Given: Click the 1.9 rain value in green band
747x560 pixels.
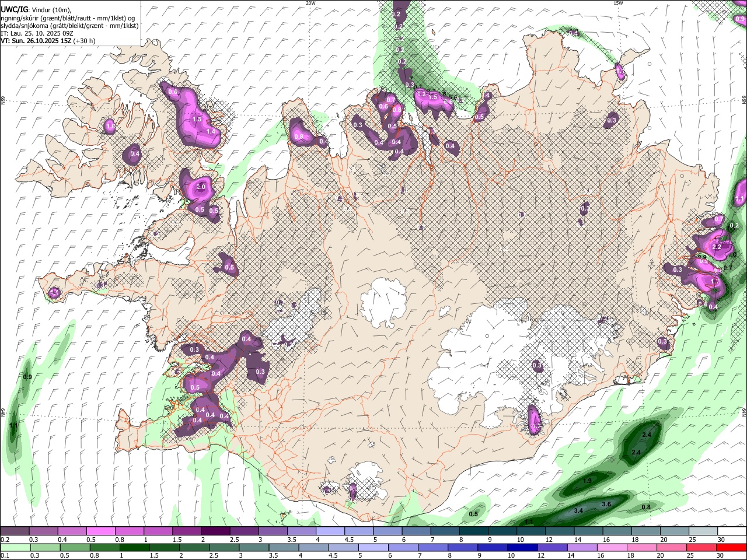Looking at the screenshot, I should (x=588, y=481).
